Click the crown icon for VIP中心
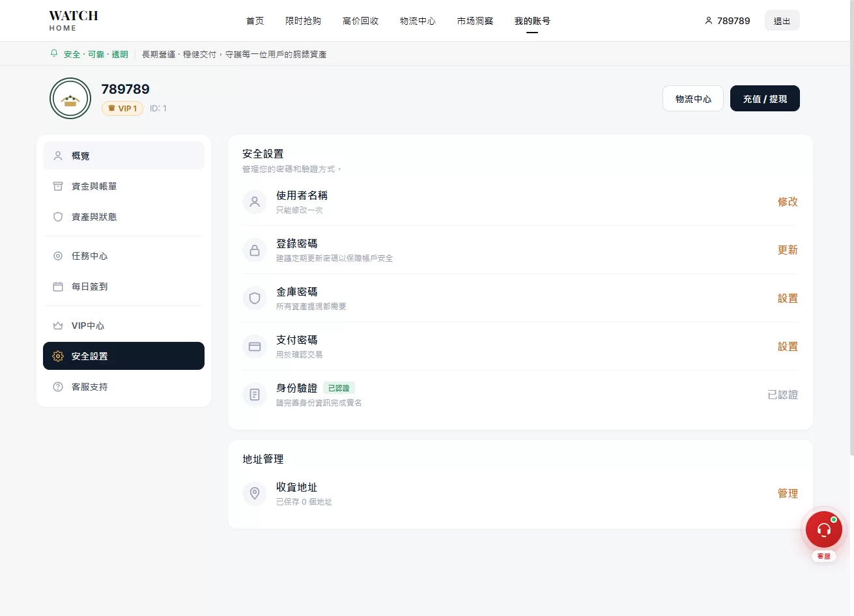The height and width of the screenshot is (616, 854). click(58, 326)
